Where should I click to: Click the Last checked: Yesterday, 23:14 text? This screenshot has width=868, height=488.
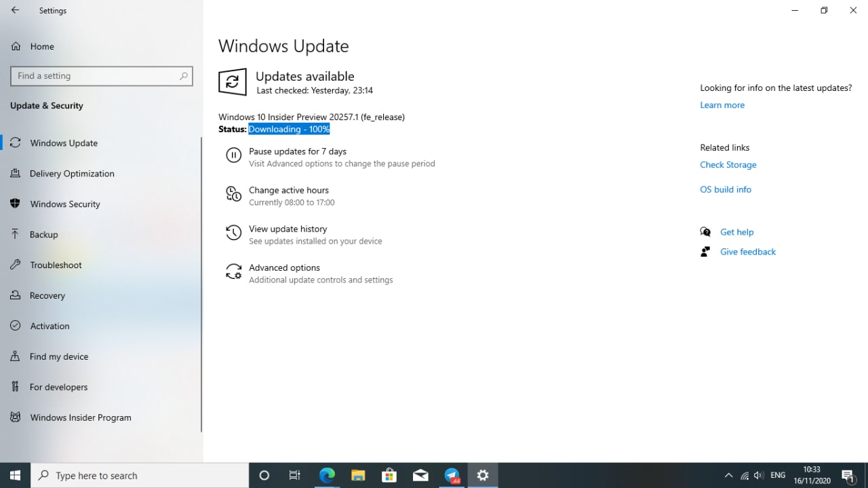point(315,90)
